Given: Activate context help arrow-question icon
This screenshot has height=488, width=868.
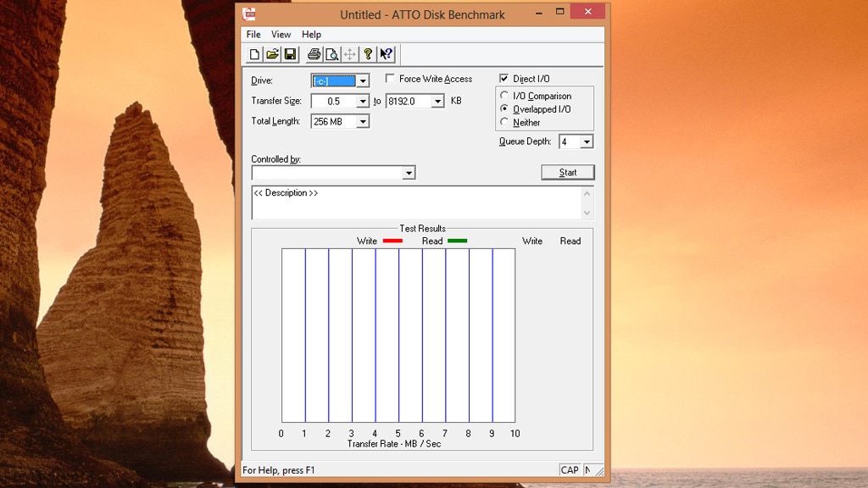Looking at the screenshot, I should 387,54.
